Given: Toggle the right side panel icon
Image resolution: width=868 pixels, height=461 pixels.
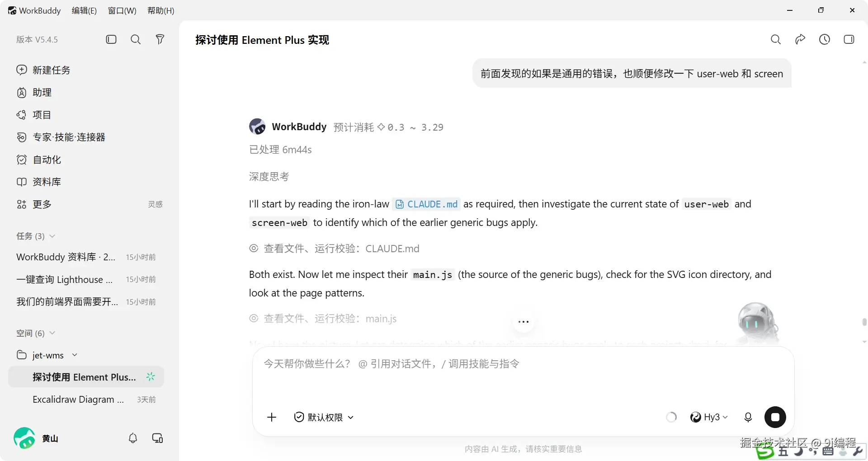Looking at the screenshot, I should click(x=849, y=40).
